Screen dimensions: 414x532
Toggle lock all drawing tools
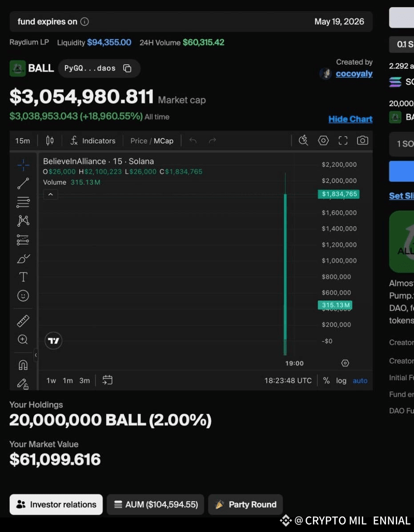pyautogui.click(x=23, y=384)
